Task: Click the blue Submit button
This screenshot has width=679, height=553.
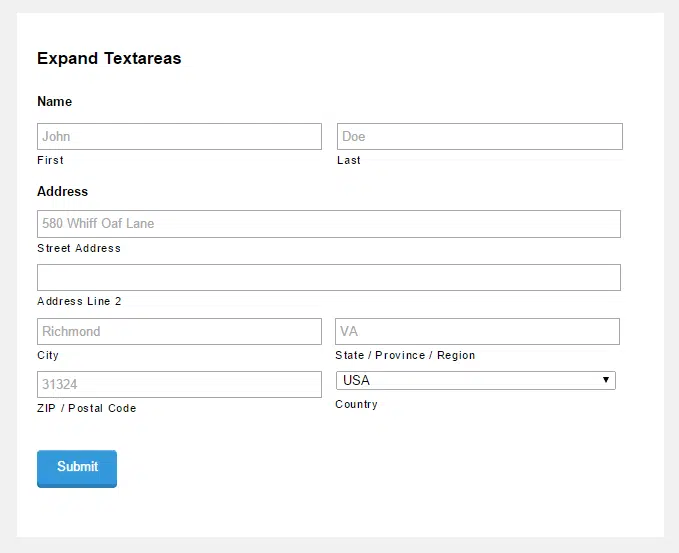Action: (77, 469)
